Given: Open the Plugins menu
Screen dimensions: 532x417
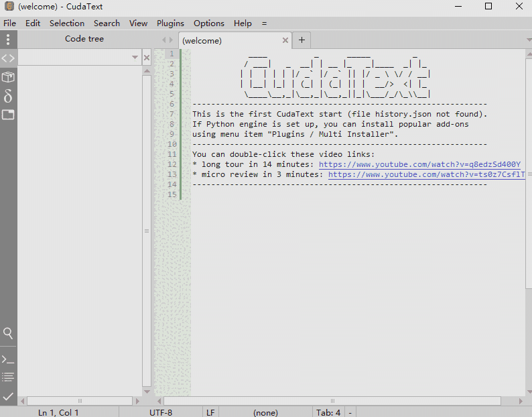Looking at the screenshot, I should pos(170,23).
